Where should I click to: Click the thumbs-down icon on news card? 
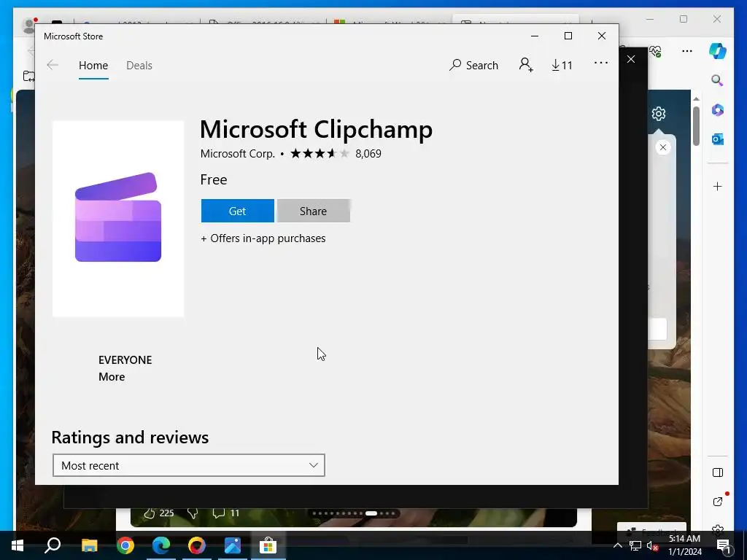(193, 513)
